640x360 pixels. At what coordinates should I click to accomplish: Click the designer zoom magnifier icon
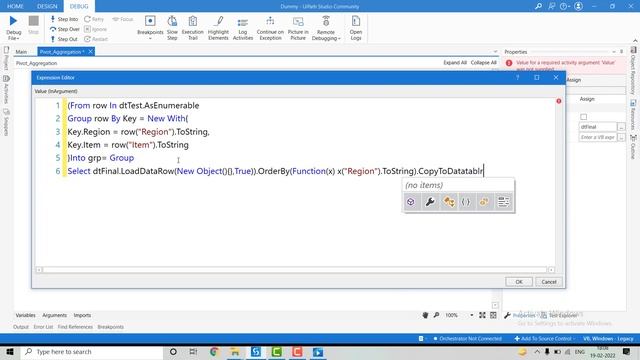tap(436, 315)
